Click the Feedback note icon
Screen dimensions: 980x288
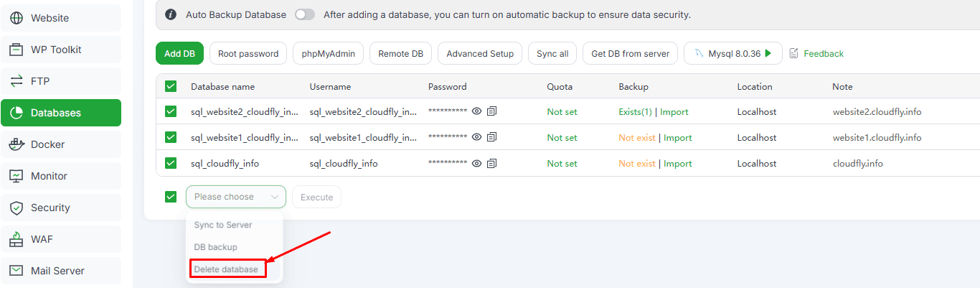pos(793,54)
